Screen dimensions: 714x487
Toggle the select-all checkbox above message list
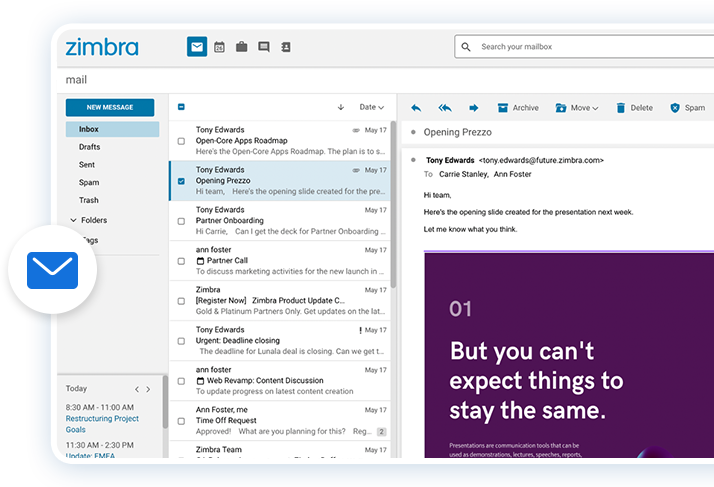pyautogui.click(x=181, y=107)
